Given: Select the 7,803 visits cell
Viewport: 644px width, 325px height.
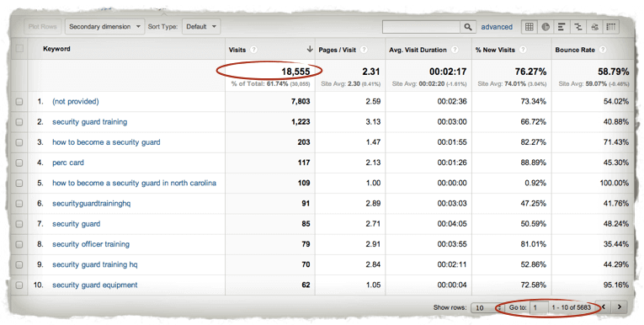Looking at the screenshot, I should pos(301,102).
